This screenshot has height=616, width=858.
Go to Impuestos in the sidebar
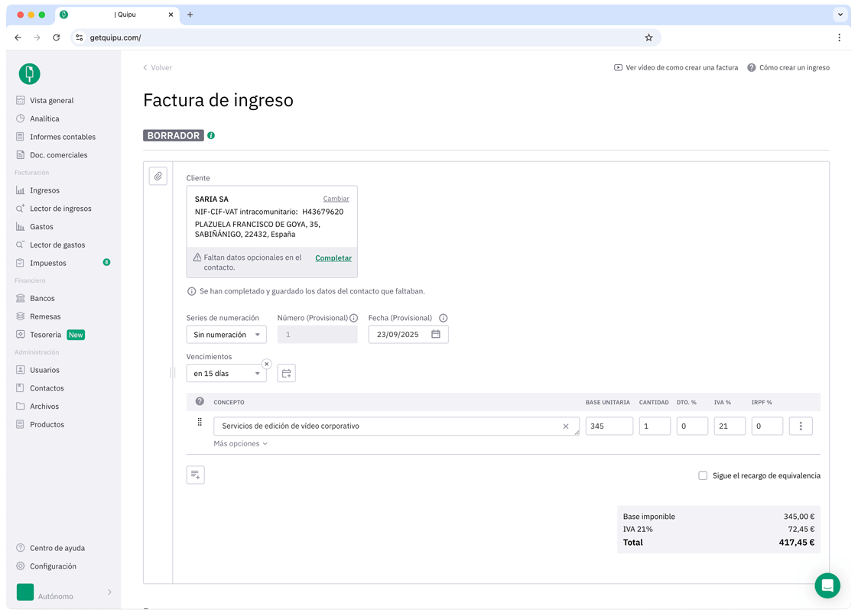click(x=47, y=263)
